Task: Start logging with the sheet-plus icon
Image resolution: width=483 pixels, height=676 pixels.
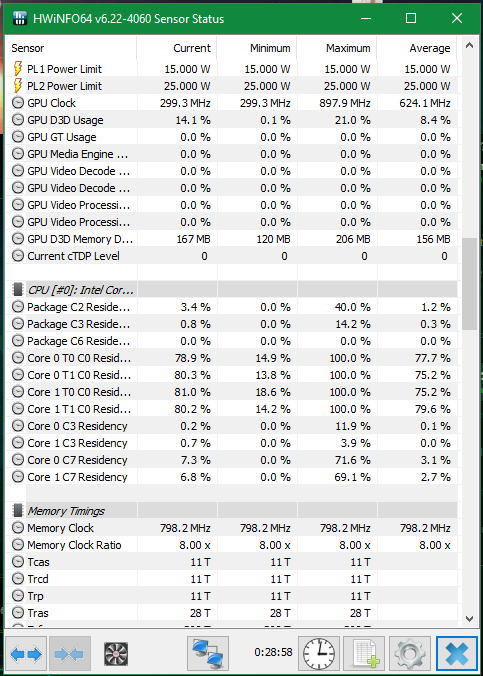Action: tap(364, 654)
